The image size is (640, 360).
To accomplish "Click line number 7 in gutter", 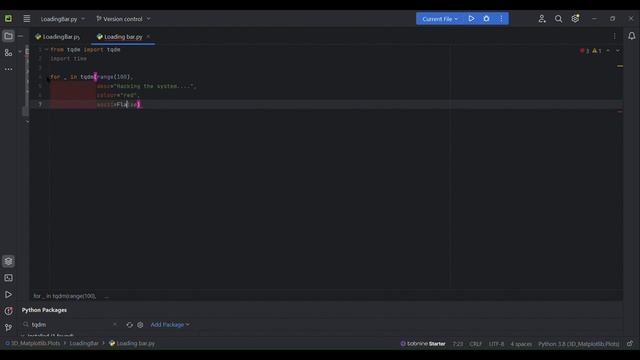I will pos(40,104).
